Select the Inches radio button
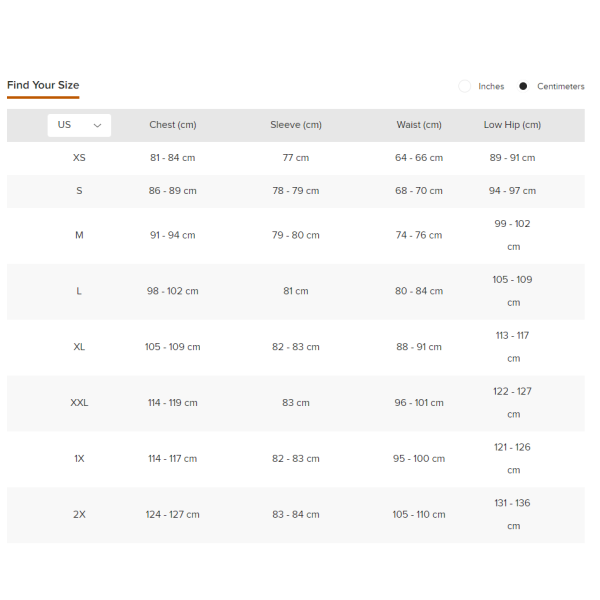Viewport: 600px width, 600px height. (465, 87)
